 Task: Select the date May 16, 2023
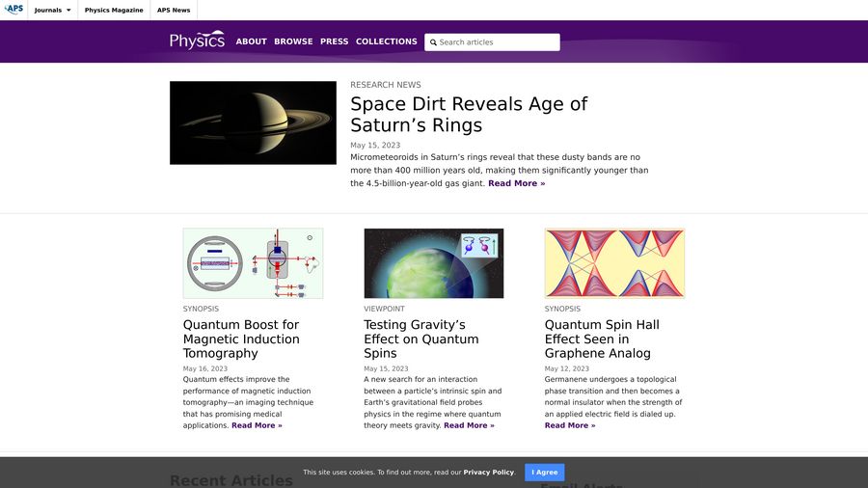[205, 368]
